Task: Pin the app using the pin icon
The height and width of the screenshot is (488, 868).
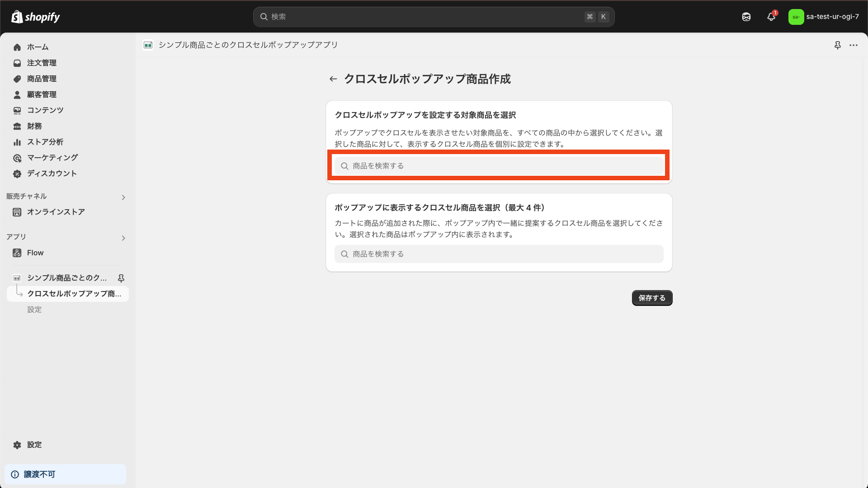Action: click(838, 45)
